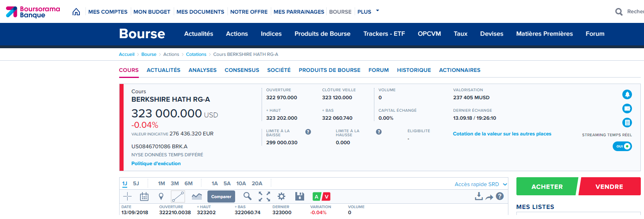Open the HISTORIQUE tab
This screenshot has width=644, height=219.
(x=414, y=70)
